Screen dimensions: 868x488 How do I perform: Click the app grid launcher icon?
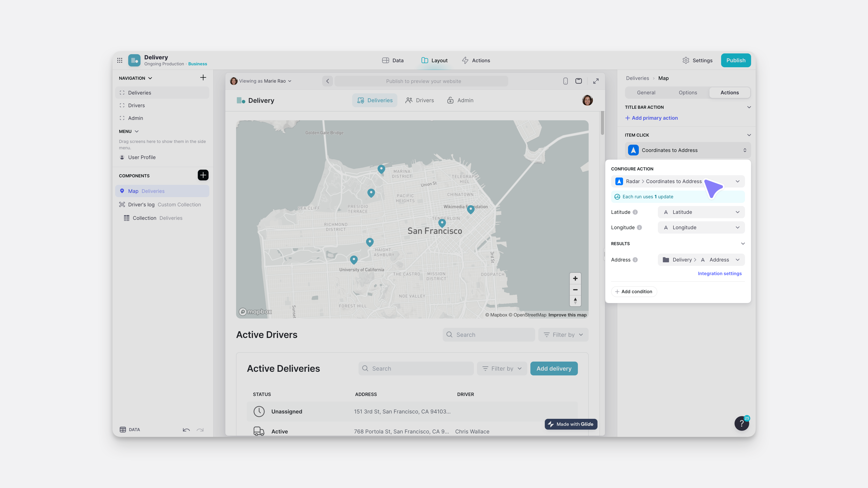coord(120,60)
